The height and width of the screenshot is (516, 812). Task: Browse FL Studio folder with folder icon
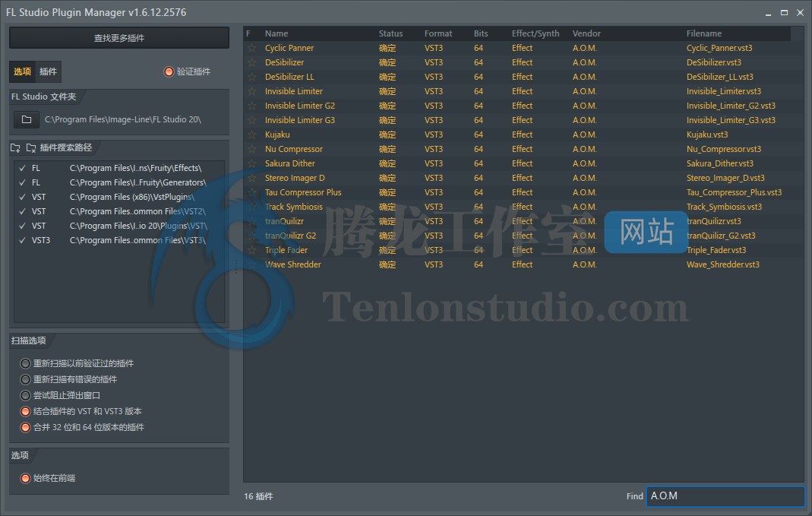pyautogui.click(x=27, y=119)
